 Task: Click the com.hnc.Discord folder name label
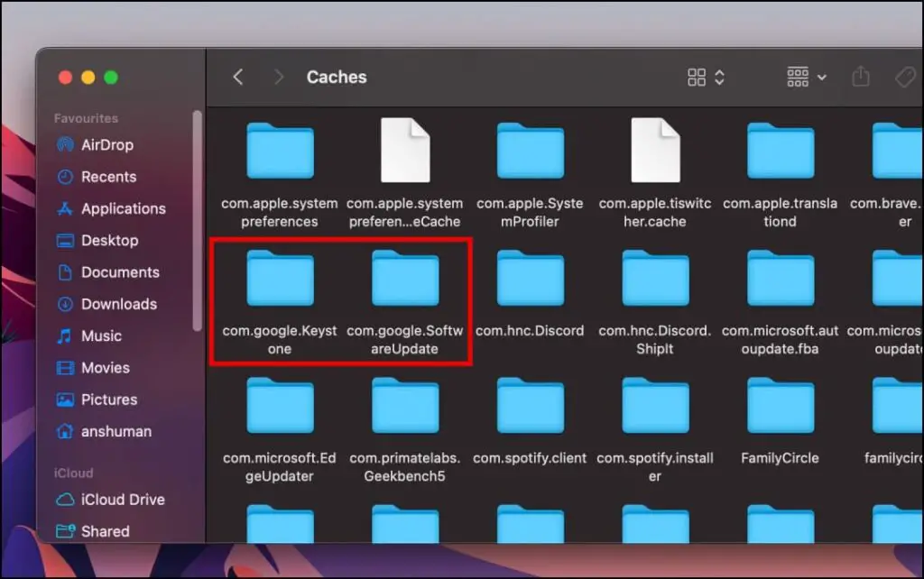click(x=530, y=331)
